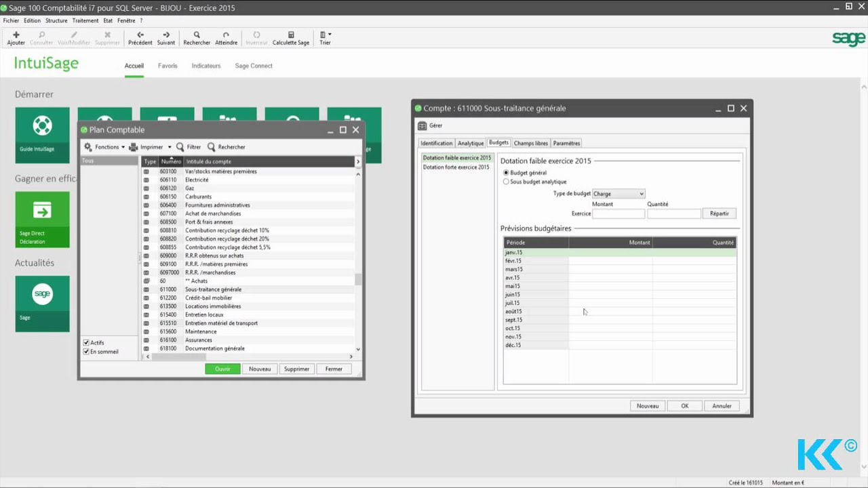This screenshot has width=868, height=488.
Task: Click the Gérer icon in Compte window
Action: 422,125
